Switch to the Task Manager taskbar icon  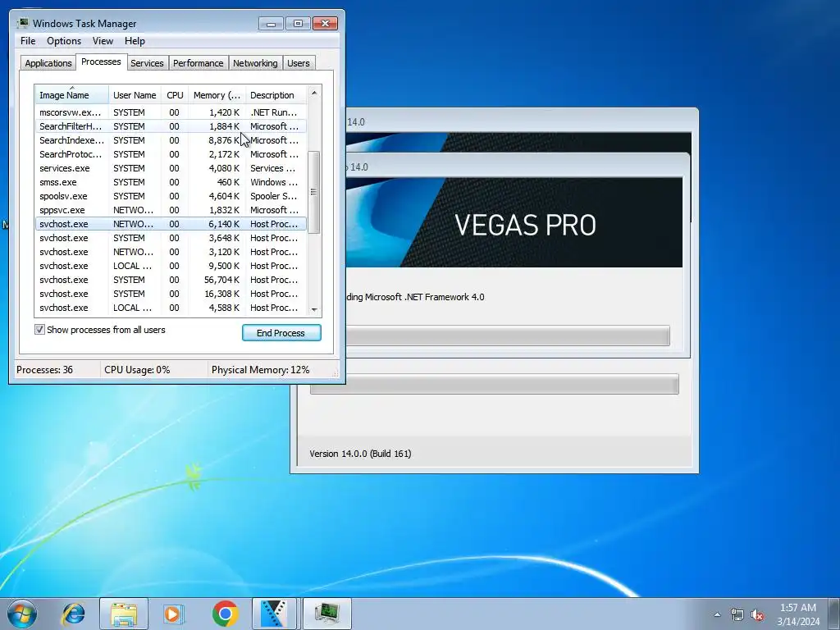(327, 614)
